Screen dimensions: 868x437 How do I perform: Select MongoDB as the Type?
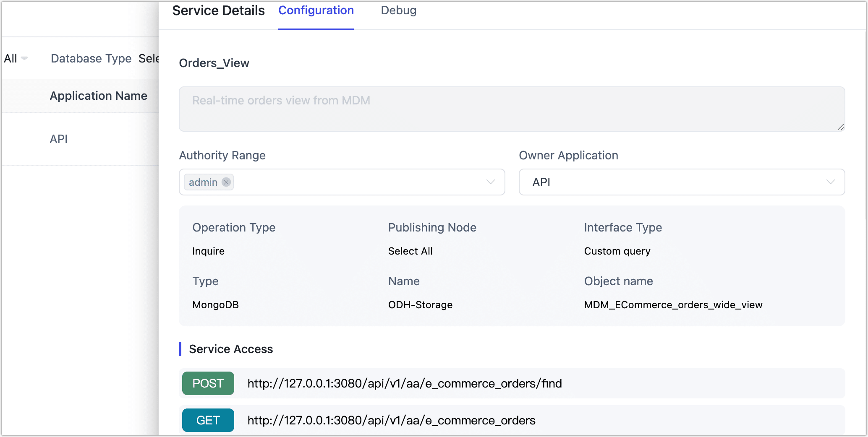215,304
